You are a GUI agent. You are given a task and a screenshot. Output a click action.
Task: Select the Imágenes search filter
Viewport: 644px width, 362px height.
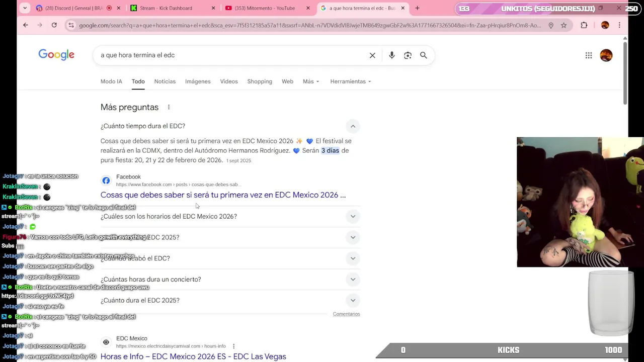pyautogui.click(x=198, y=81)
